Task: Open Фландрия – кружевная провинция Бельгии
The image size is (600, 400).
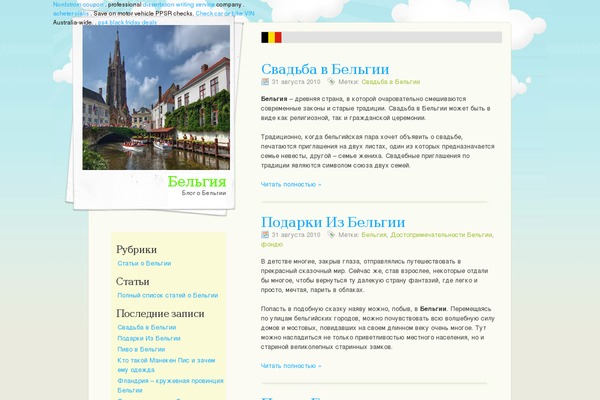Action: (x=170, y=385)
